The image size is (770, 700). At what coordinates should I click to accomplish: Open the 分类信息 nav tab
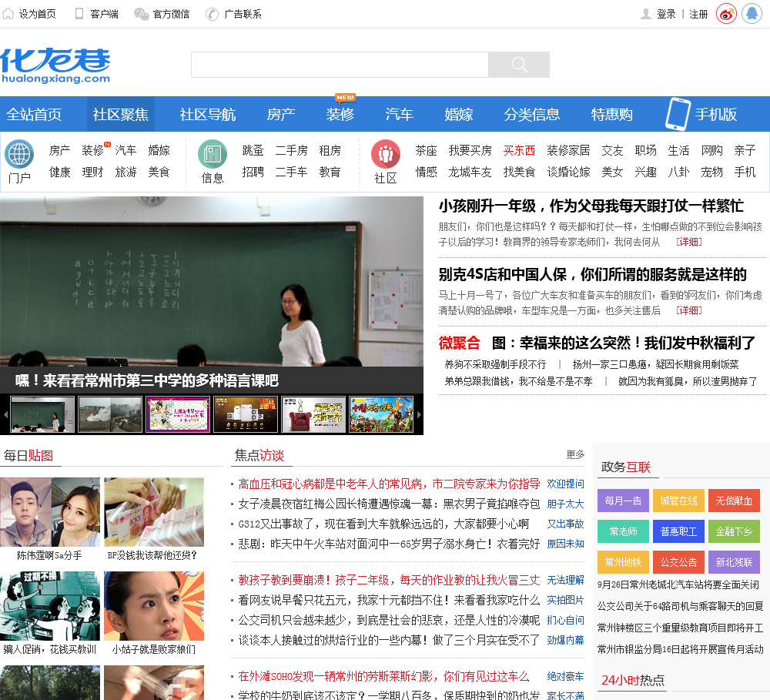click(x=532, y=115)
